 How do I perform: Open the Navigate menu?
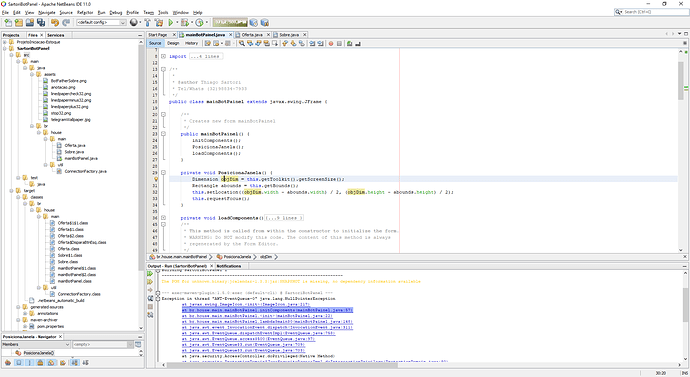tap(47, 12)
